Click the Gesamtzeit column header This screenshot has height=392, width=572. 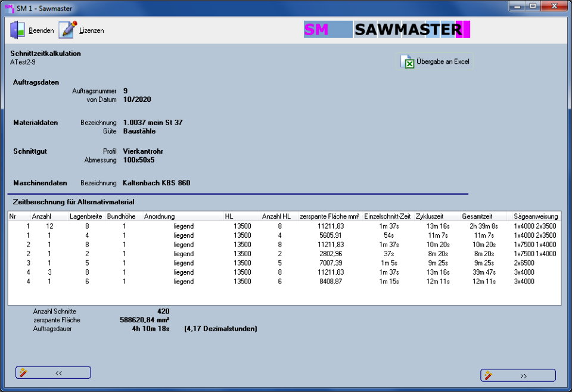point(484,216)
